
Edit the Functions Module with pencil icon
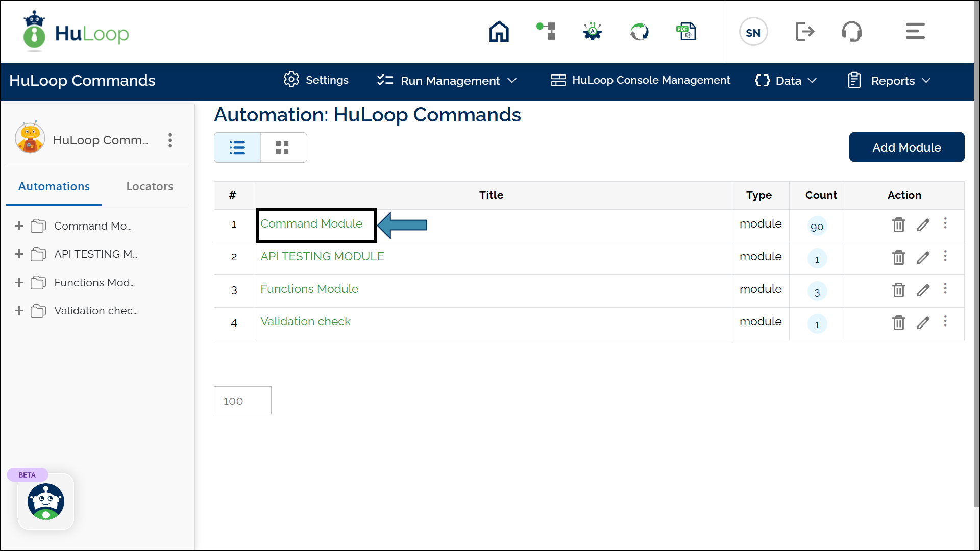click(923, 290)
